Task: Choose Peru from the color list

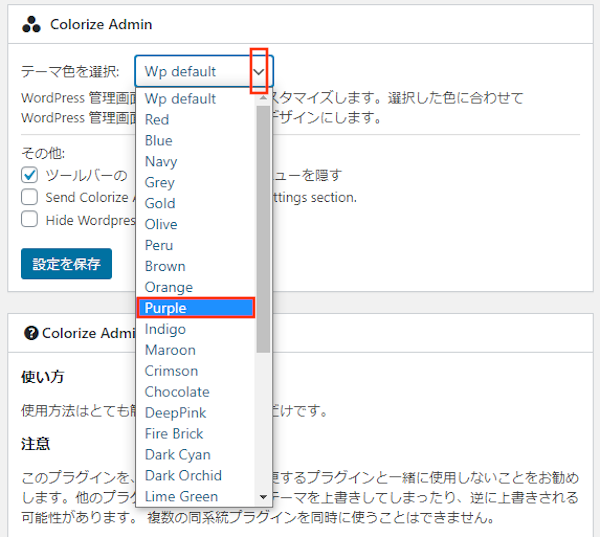Action: click(196, 245)
